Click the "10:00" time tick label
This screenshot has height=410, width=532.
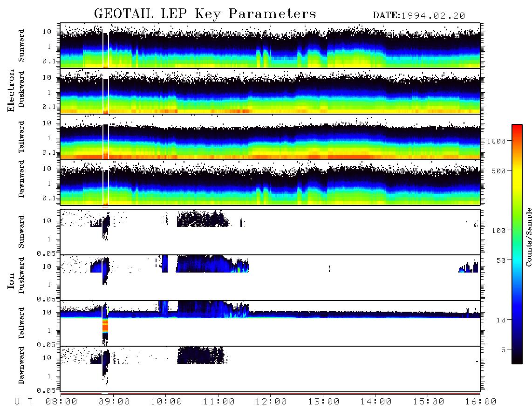tap(166, 402)
